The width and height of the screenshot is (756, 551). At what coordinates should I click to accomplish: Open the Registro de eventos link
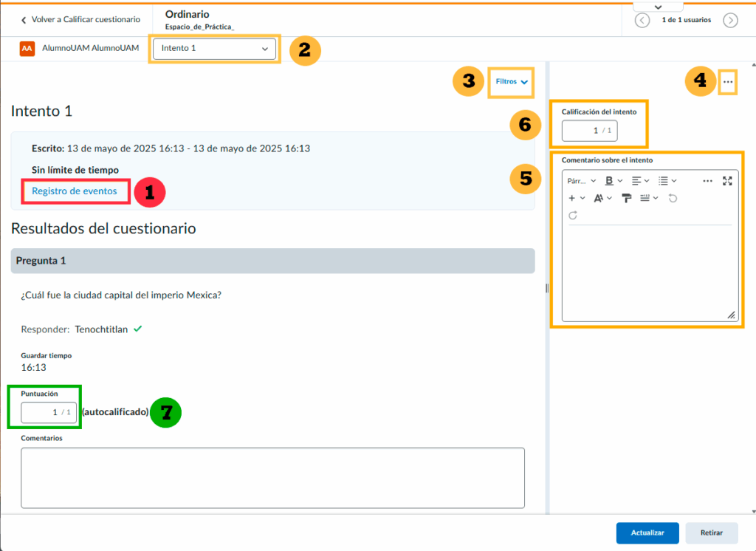pos(75,191)
